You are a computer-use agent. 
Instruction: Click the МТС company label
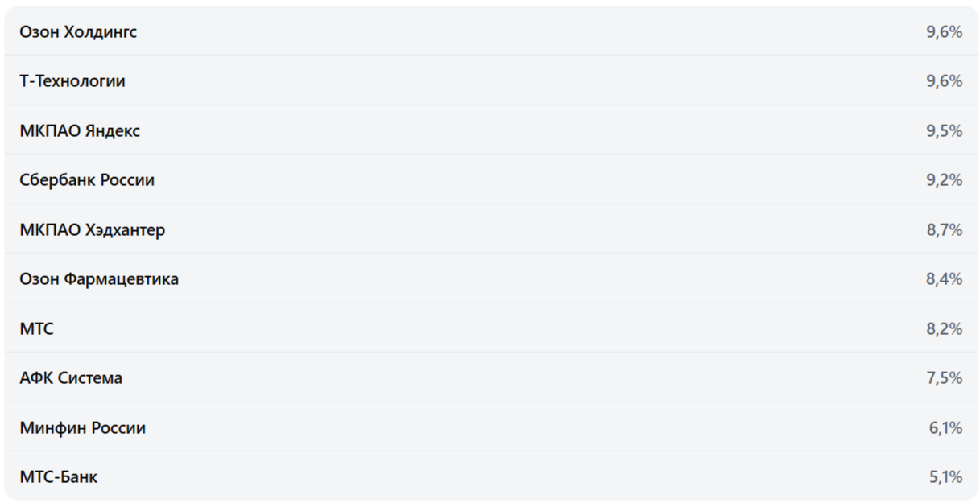pyautogui.click(x=37, y=329)
